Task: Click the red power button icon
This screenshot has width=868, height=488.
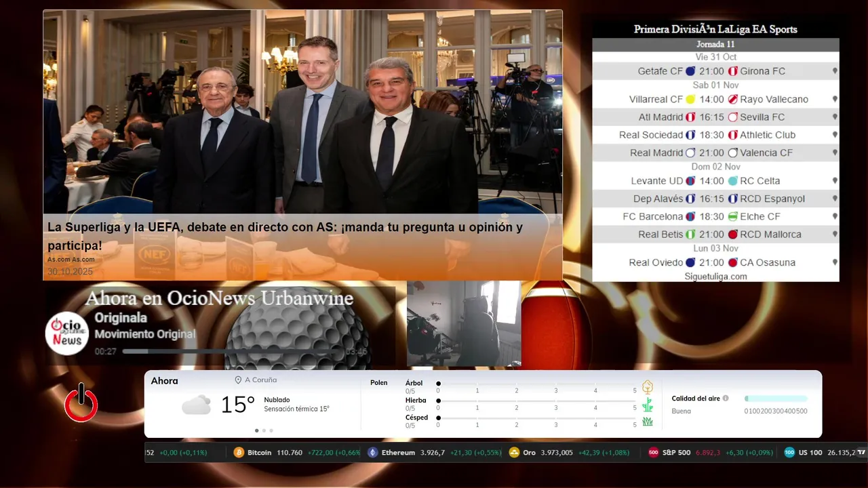Action: click(x=81, y=403)
